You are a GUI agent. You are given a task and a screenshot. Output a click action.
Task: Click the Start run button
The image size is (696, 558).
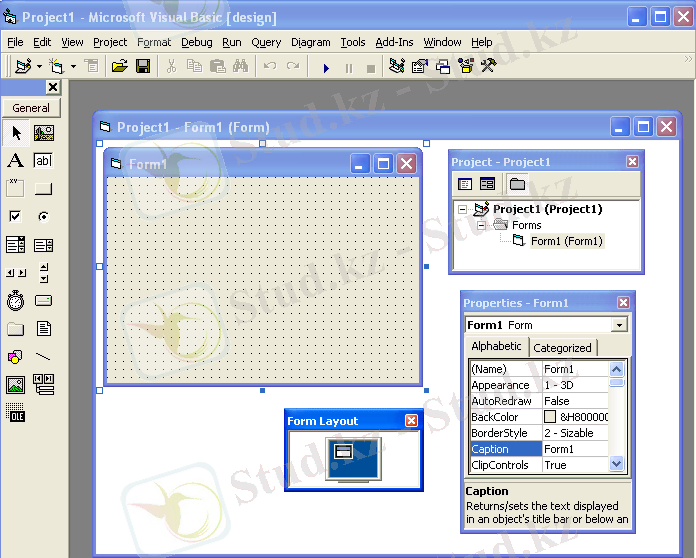pyautogui.click(x=325, y=67)
